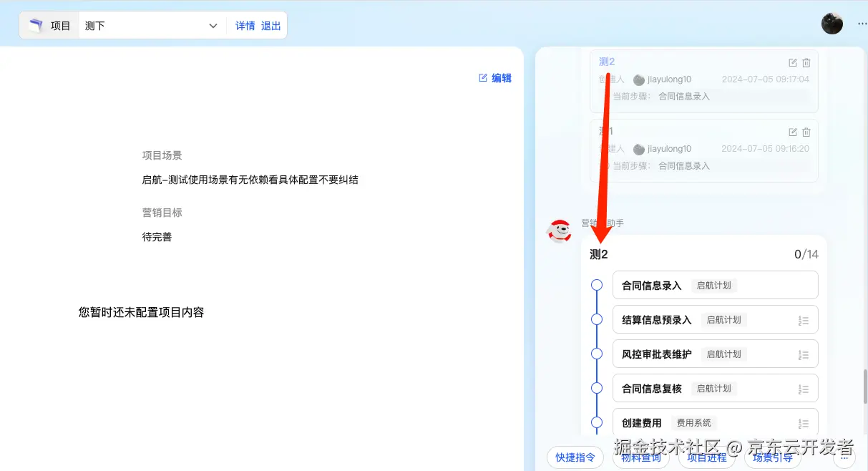Open the ··· menu in the top right corner
868x471 pixels.
click(x=862, y=24)
